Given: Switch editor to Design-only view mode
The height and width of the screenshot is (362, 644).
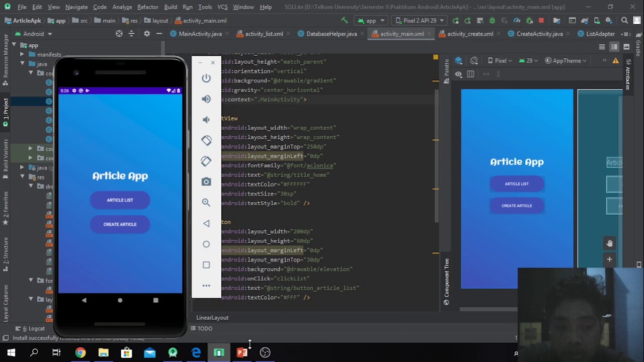Looking at the screenshot, I should (x=626, y=47).
